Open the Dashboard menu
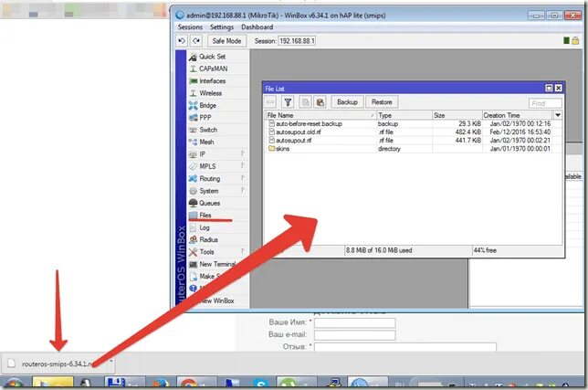Viewport: 588px width, 390px height. pos(257,27)
